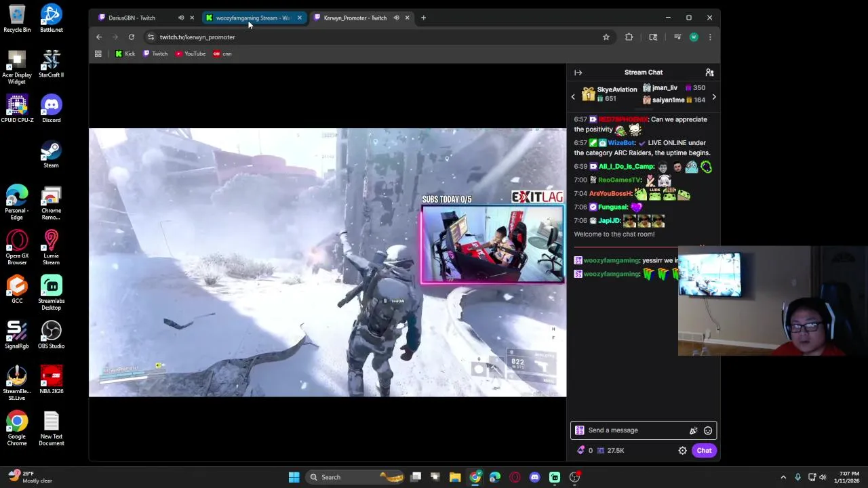The width and height of the screenshot is (868, 488).
Task: Open Streamlabs from the taskbar
Action: pos(555,477)
